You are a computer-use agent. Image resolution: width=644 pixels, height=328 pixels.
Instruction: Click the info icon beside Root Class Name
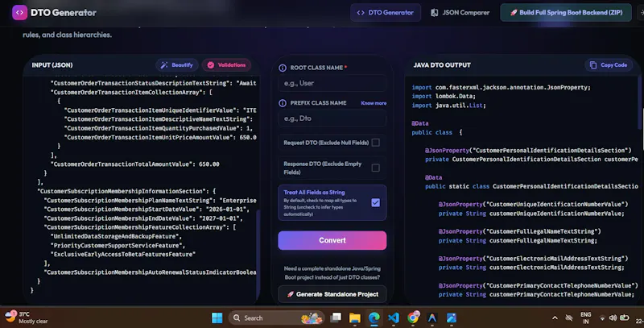pos(283,68)
